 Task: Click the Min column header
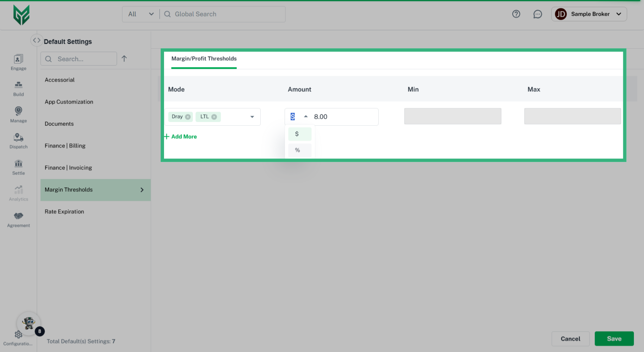[413, 89]
